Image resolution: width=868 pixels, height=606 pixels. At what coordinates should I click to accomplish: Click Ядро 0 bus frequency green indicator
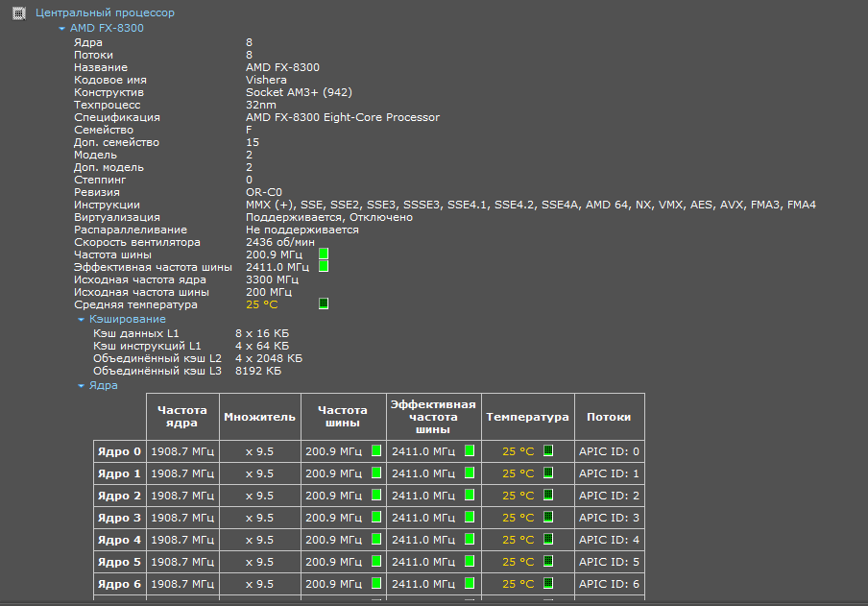(376, 450)
